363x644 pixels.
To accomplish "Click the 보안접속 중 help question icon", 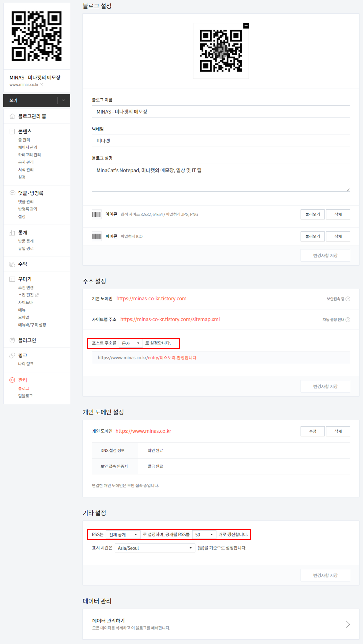I will click(348, 299).
